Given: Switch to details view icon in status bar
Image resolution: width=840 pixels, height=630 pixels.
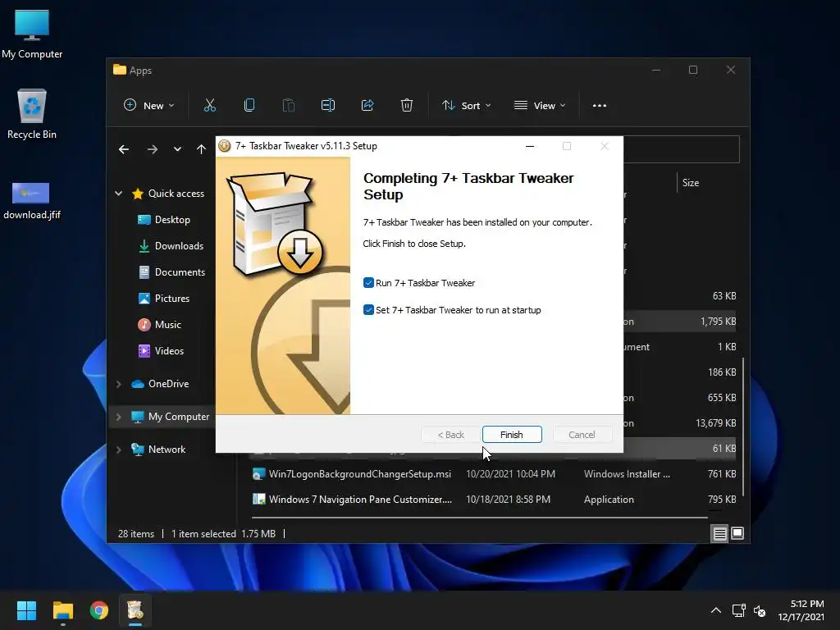Looking at the screenshot, I should click(719, 533).
